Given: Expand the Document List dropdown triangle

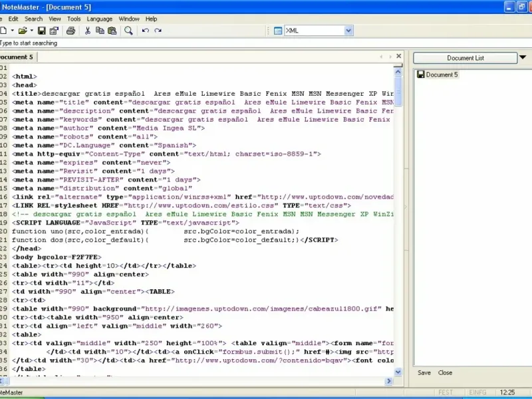Looking at the screenshot, I should pos(523,57).
